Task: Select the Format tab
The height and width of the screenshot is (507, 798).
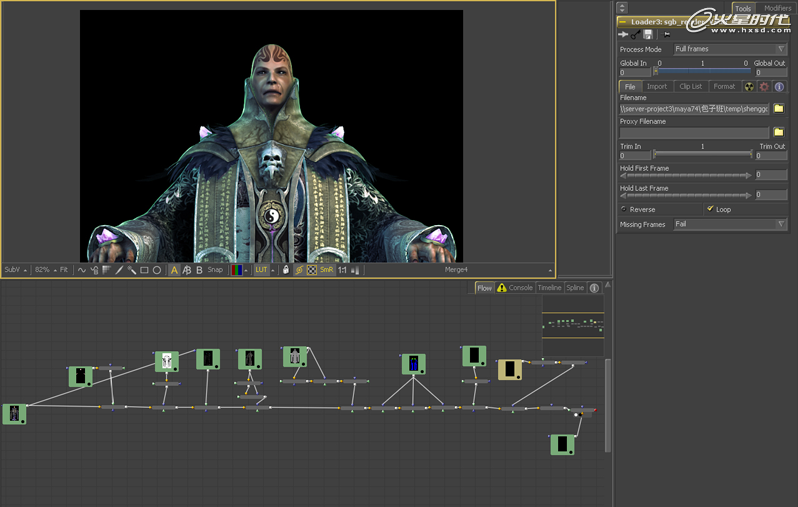Action: click(x=724, y=87)
